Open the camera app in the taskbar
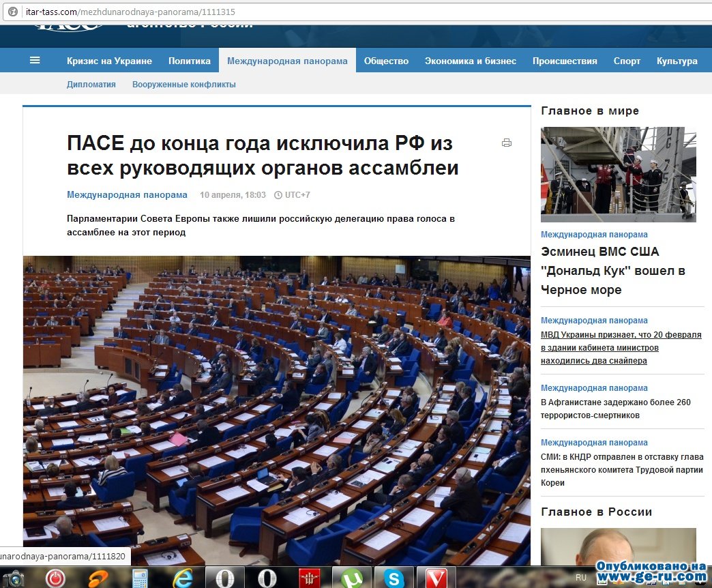712x588 pixels. click(x=14, y=578)
